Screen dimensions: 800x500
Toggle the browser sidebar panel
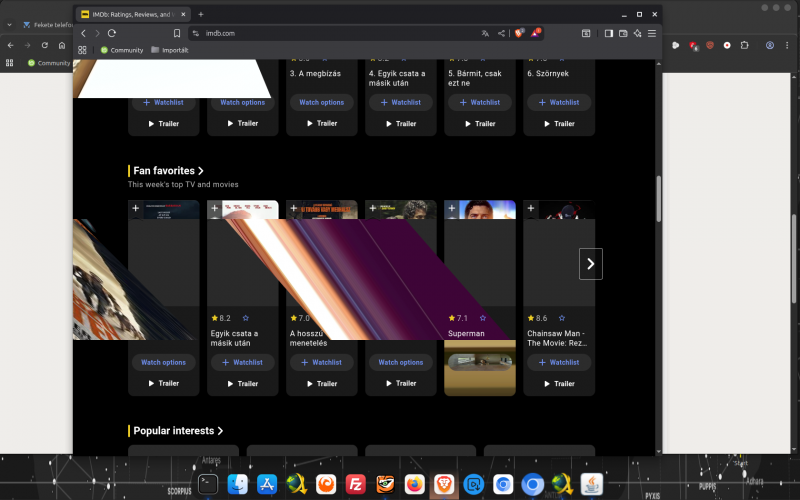point(608,33)
